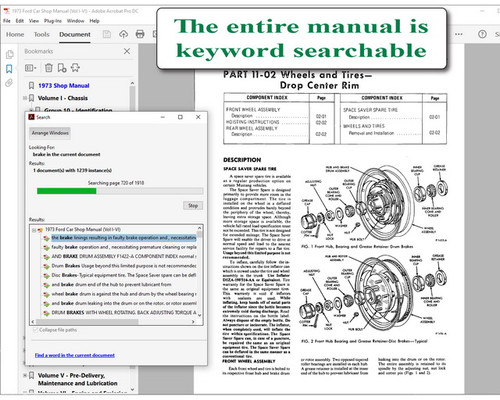Click search results vertical scroll down arrow
This screenshot has width=500, height=400.
pos(199,315)
